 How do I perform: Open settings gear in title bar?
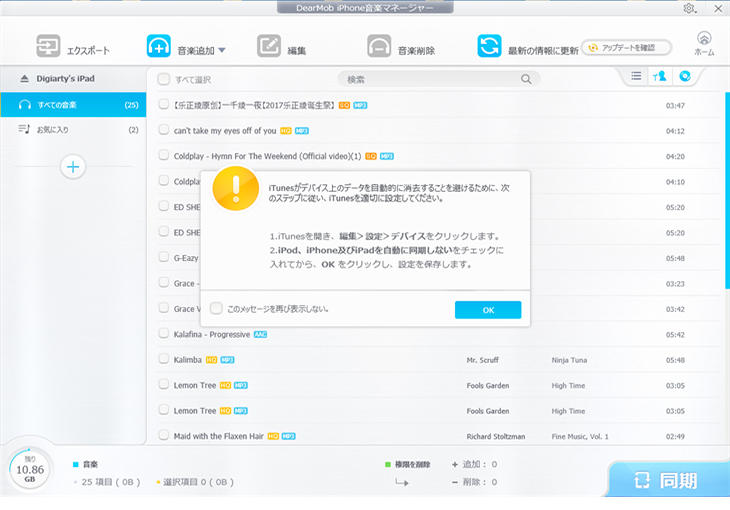coord(689,8)
